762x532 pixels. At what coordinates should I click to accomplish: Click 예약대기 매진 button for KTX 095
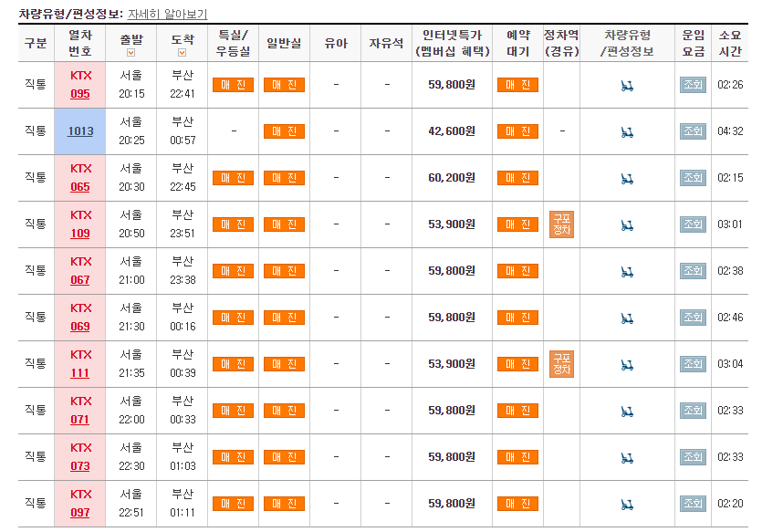coord(517,85)
